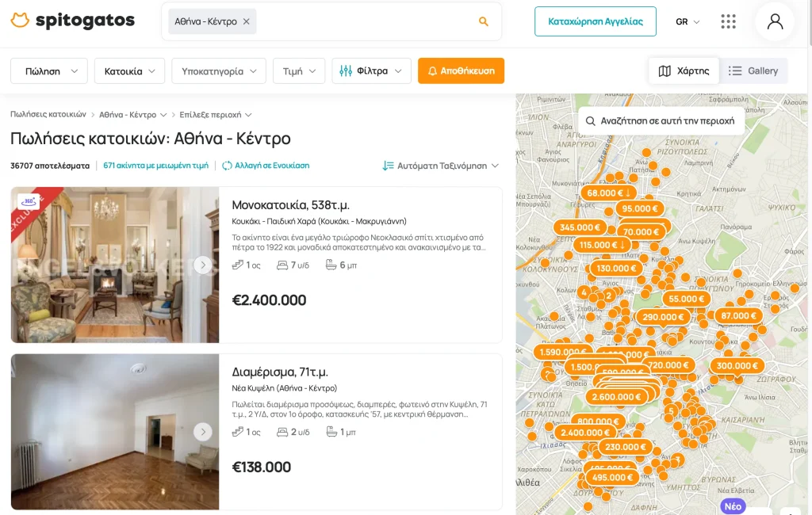
Task: Expand the Υποκατηγορία dropdown
Action: coord(219,71)
